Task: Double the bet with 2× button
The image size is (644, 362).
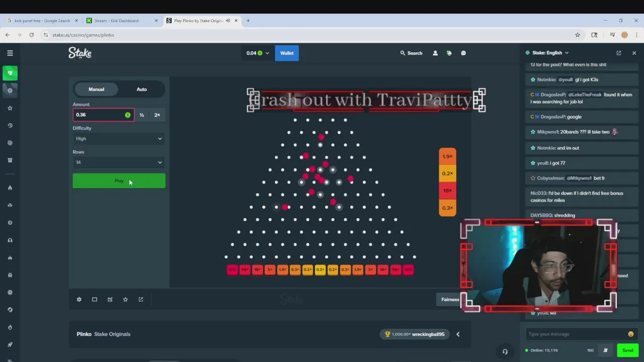Action: pyautogui.click(x=157, y=115)
